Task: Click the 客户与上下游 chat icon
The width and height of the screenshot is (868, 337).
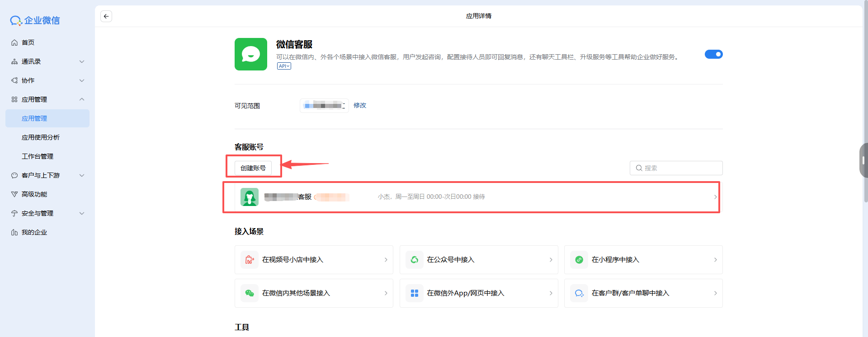Action: click(14, 175)
